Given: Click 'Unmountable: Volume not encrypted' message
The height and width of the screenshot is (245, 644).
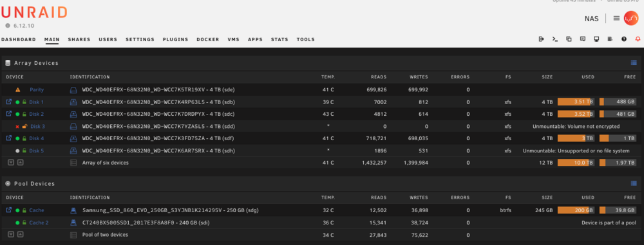Looking at the screenshot, I should coord(576,127).
